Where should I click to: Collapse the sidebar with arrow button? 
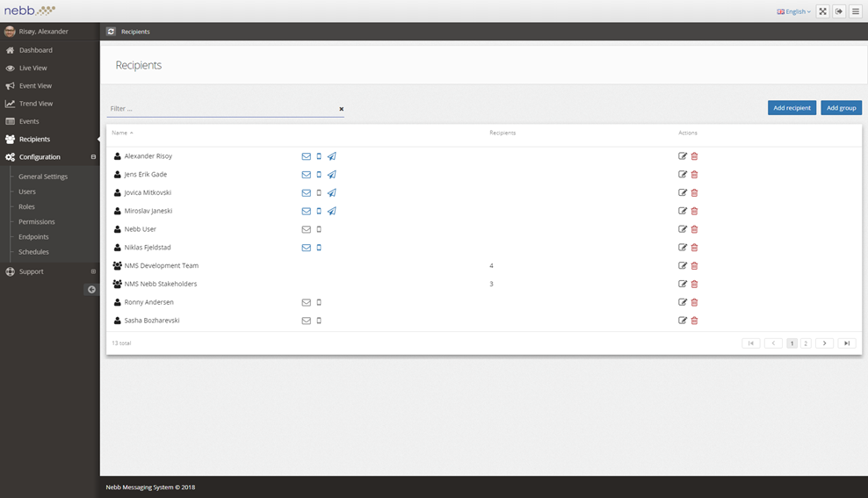(91, 289)
